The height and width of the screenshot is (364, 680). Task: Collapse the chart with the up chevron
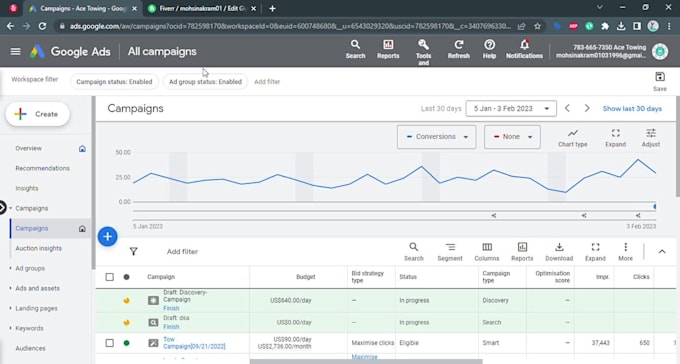(662, 252)
